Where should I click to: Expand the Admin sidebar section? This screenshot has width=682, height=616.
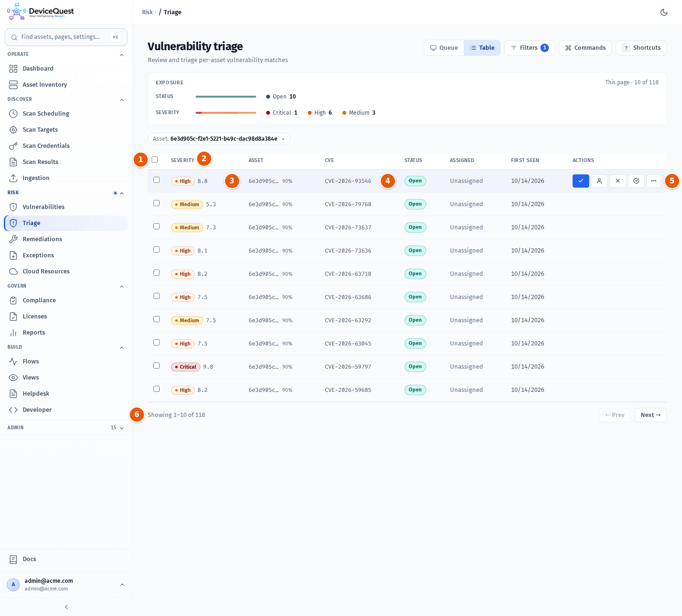(x=122, y=428)
